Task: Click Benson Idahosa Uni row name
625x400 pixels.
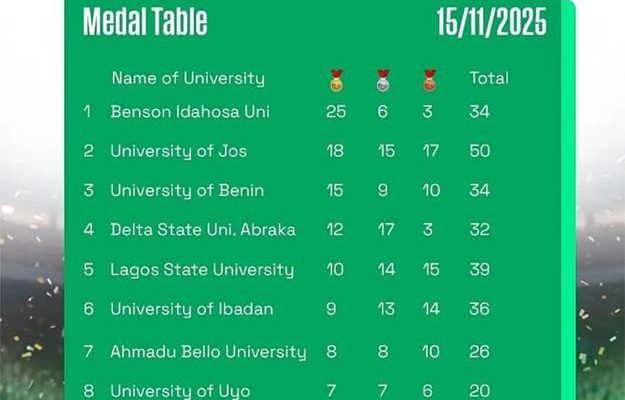Action: 190,112
